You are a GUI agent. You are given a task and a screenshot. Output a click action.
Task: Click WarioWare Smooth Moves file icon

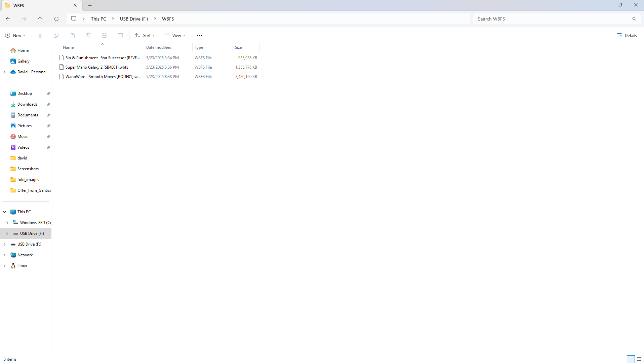click(62, 77)
